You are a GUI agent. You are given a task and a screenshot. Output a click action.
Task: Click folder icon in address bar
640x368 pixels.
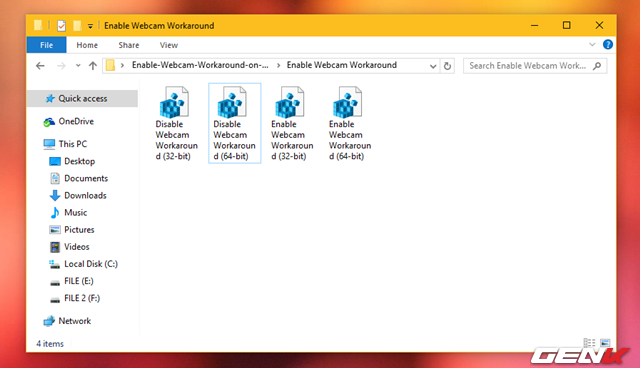[x=110, y=65]
